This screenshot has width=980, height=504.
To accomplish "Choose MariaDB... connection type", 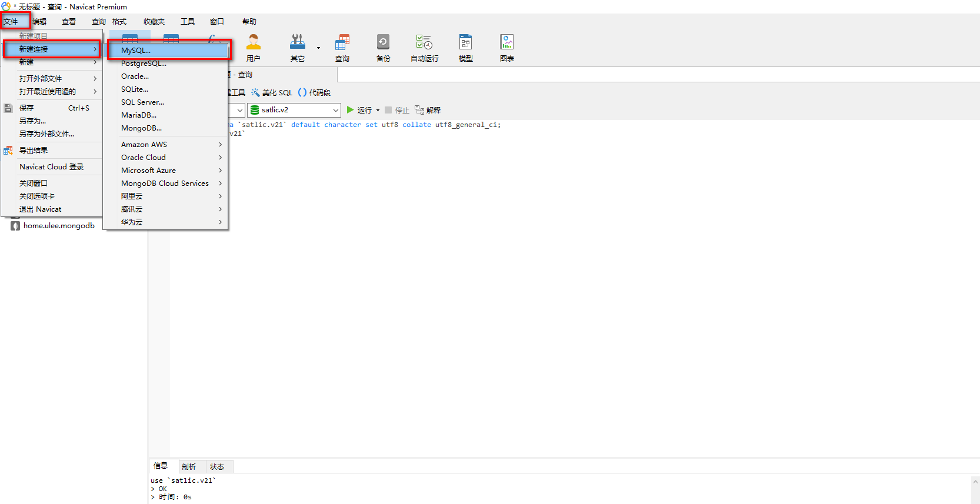I will 166,115.
